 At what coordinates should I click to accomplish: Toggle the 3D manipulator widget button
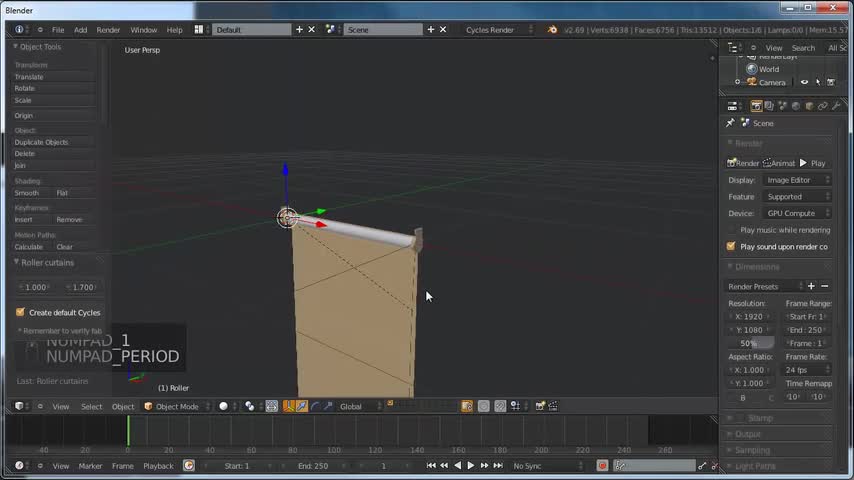(288, 406)
